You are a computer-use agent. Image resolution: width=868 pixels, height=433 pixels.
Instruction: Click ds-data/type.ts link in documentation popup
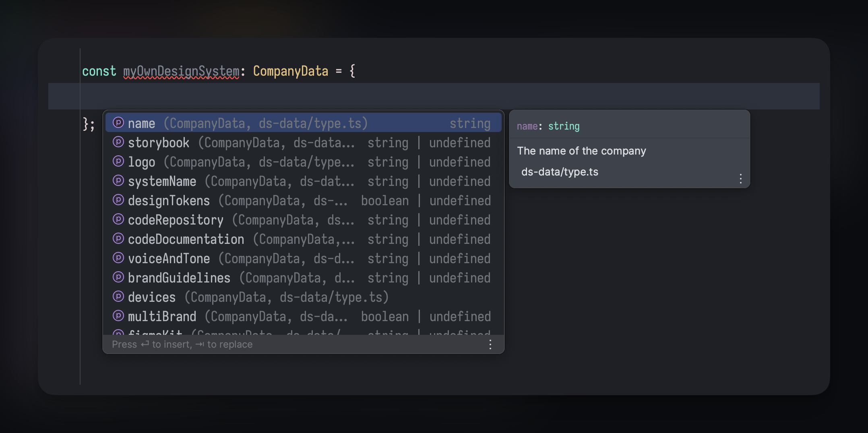[x=560, y=172]
